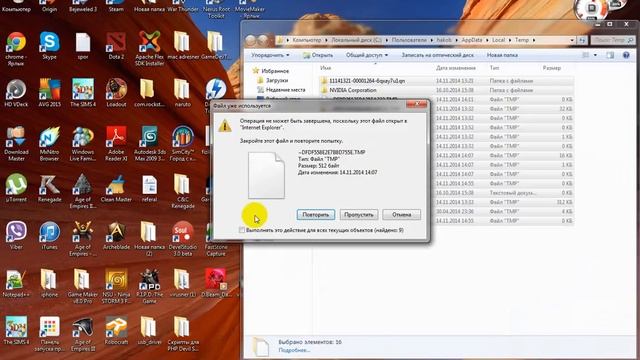Close the Файл уже используется dialog
640x360 pixels.
pos(416,105)
